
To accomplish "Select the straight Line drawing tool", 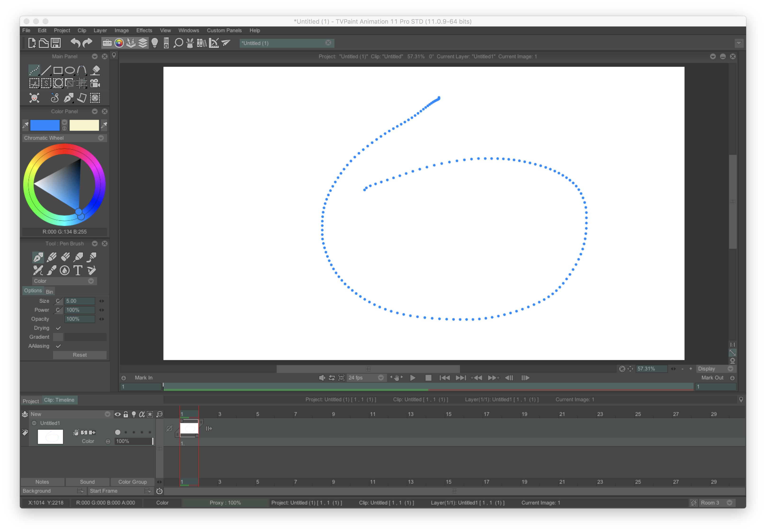I will (x=46, y=70).
